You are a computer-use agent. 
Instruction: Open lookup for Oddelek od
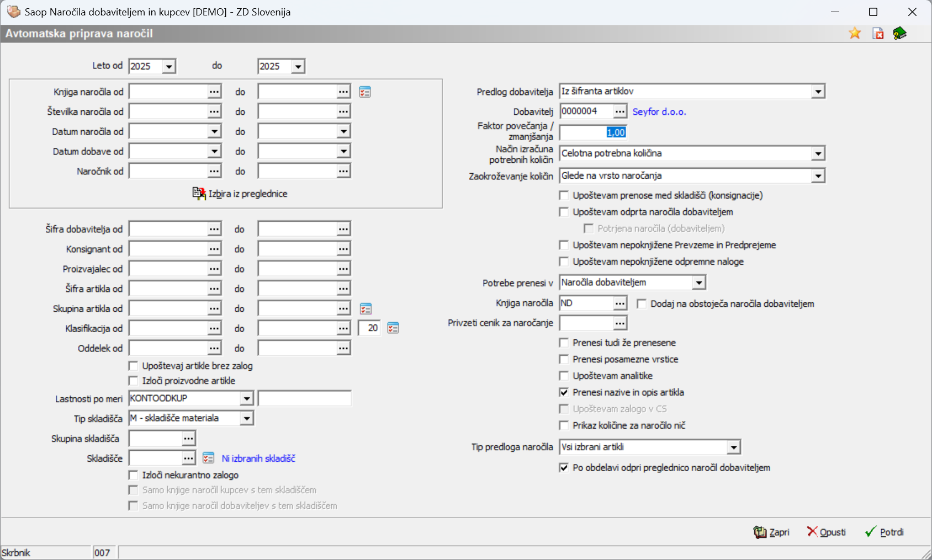pos(214,348)
